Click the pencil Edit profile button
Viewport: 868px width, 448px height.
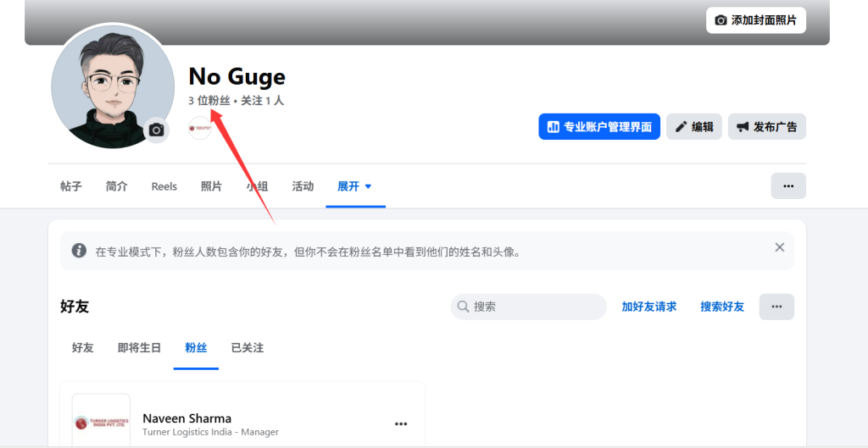[693, 127]
